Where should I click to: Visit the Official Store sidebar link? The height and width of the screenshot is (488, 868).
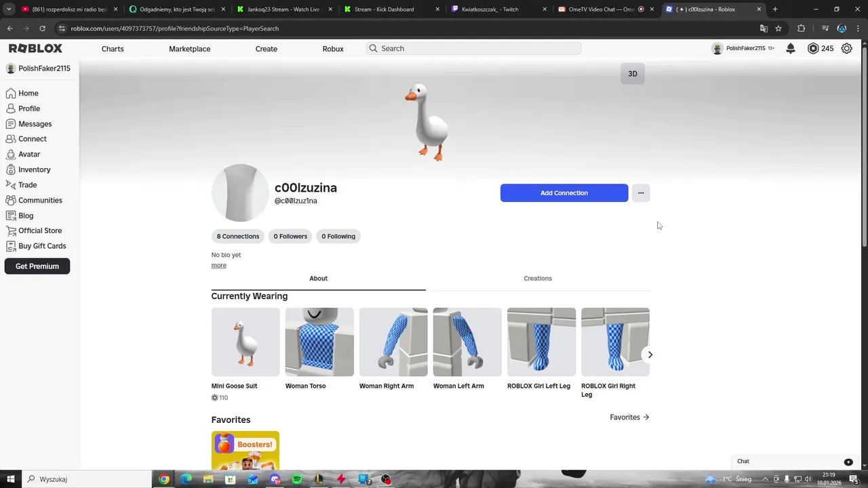(34, 230)
